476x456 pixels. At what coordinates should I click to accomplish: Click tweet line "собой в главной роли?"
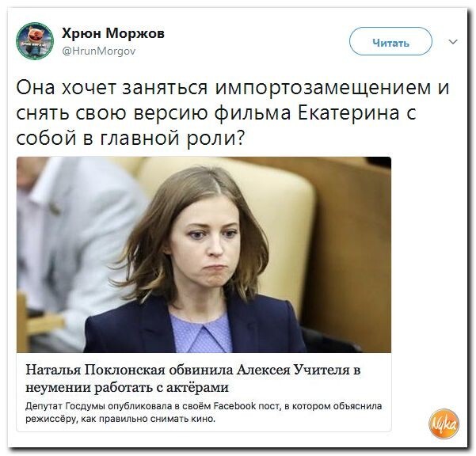coord(130,139)
